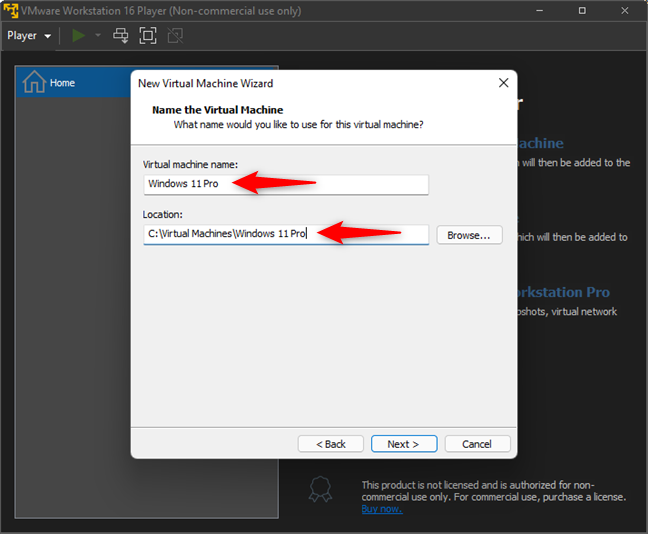The width and height of the screenshot is (648, 534).
Task: Click the 'Name the Virtual Machine' heading
Action: tap(218, 110)
